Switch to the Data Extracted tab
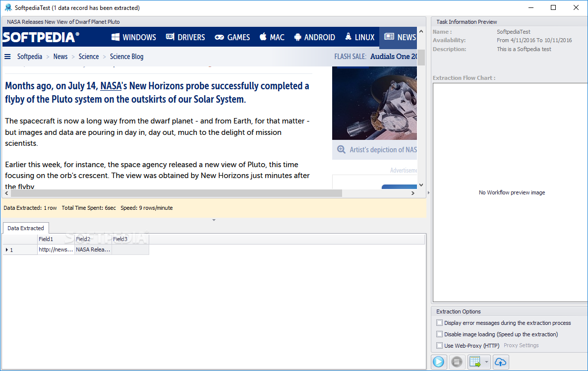This screenshot has height=371, width=588. [25, 228]
